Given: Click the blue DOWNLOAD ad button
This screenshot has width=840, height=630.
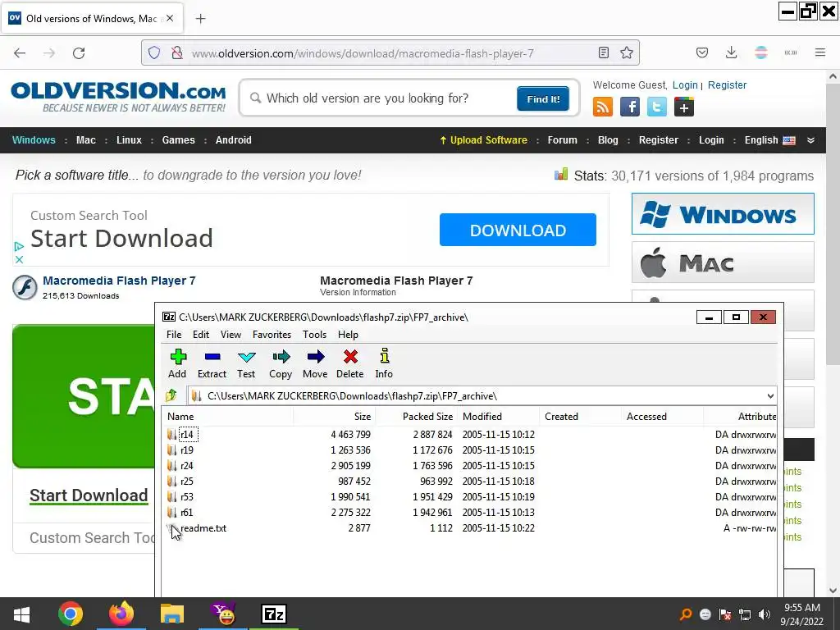Looking at the screenshot, I should (518, 230).
